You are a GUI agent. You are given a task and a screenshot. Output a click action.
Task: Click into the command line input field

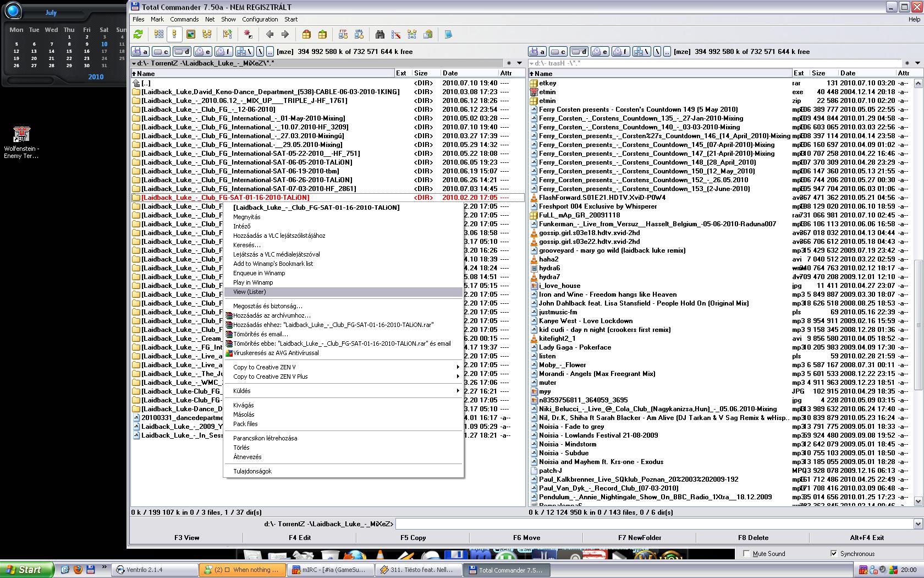653,524
